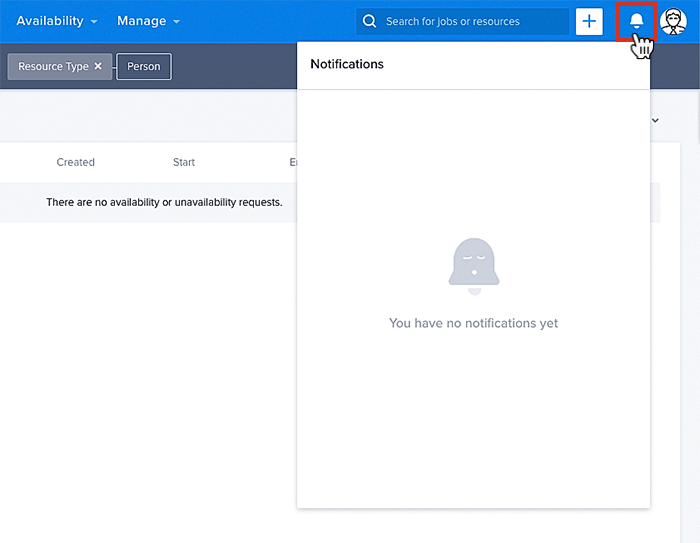Click the Notifications panel heading
Viewport: 700px width, 543px height.
tap(347, 64)
